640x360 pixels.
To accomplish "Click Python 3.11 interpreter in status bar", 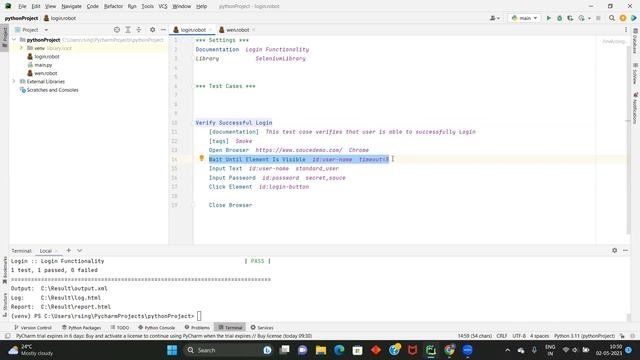I will (x=584, y=336).
